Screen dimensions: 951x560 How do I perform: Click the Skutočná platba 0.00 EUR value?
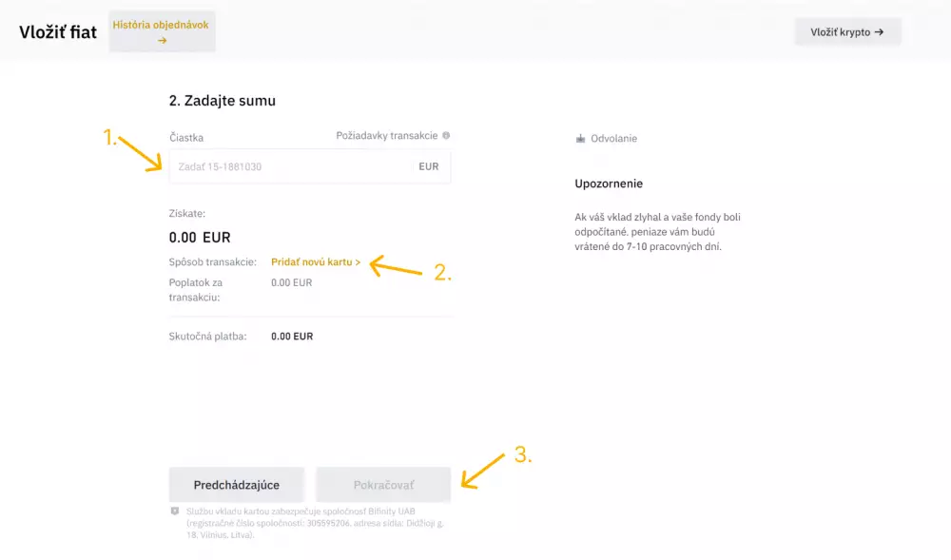(x=291, y=337)
